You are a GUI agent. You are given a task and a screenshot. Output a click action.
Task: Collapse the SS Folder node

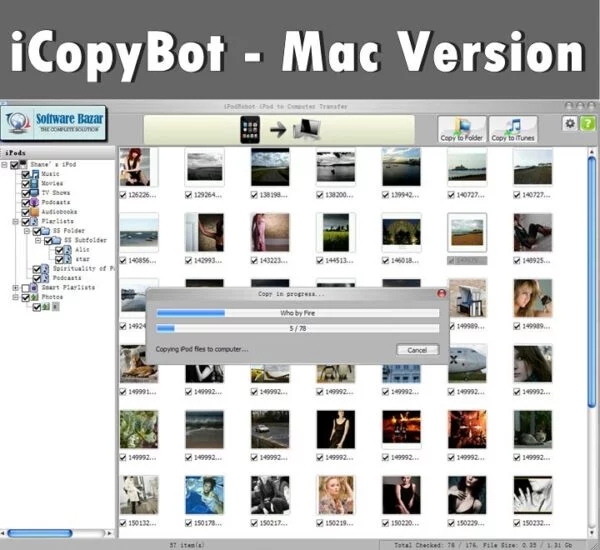(x=27, y=231)
